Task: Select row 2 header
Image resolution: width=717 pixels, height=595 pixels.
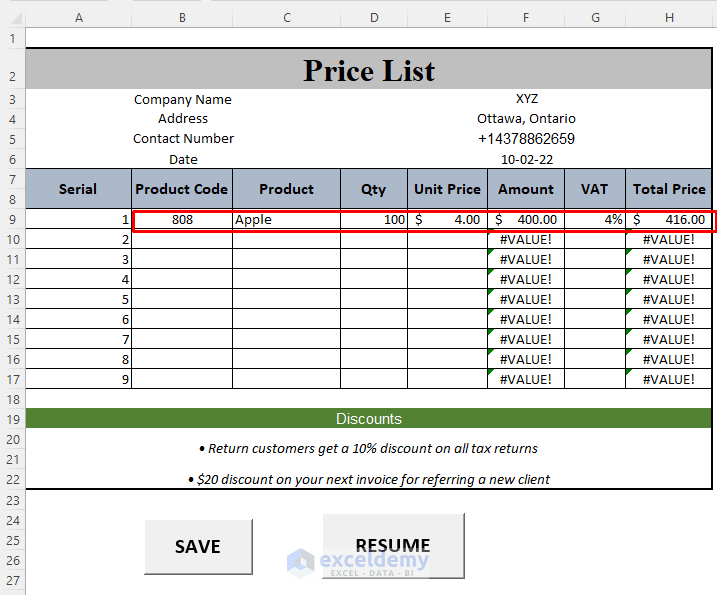Action: pyautogui.click(x=12, y=69)
